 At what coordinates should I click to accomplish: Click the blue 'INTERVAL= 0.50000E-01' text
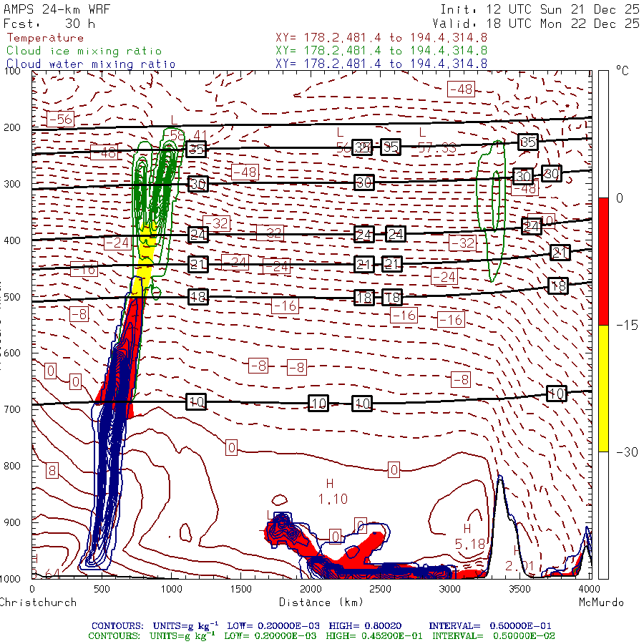pos(490,626)
